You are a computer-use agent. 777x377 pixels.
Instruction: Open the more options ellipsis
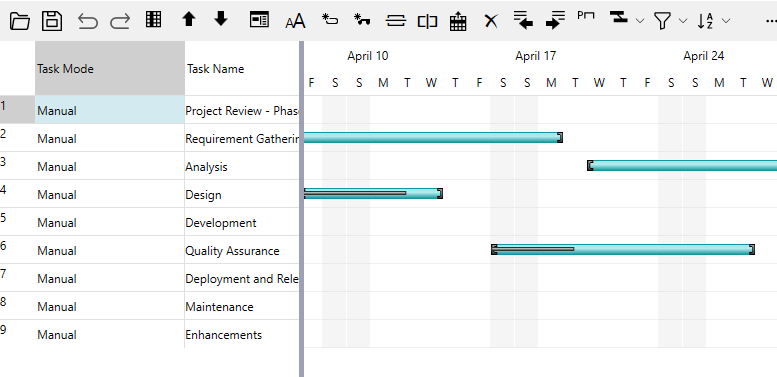pos(771,21)
